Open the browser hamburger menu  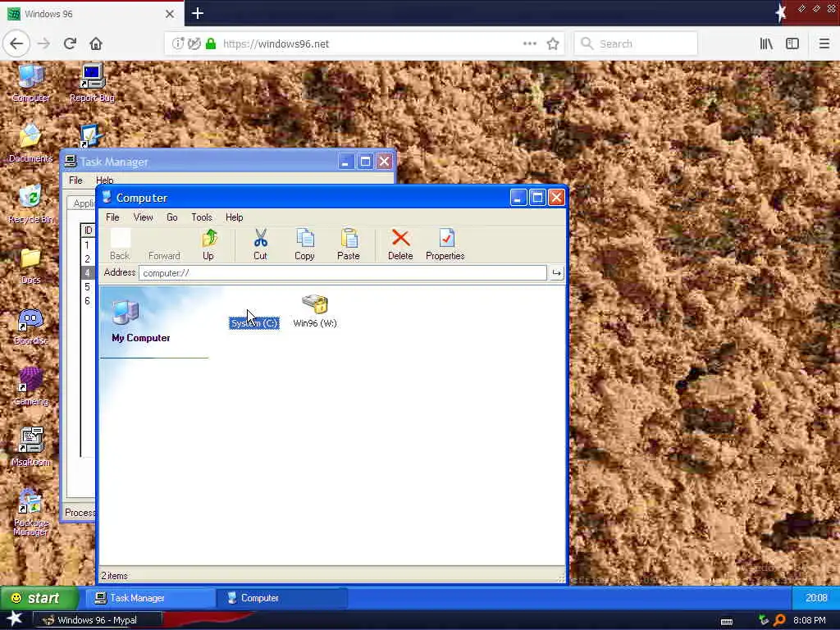pos(824,44)
